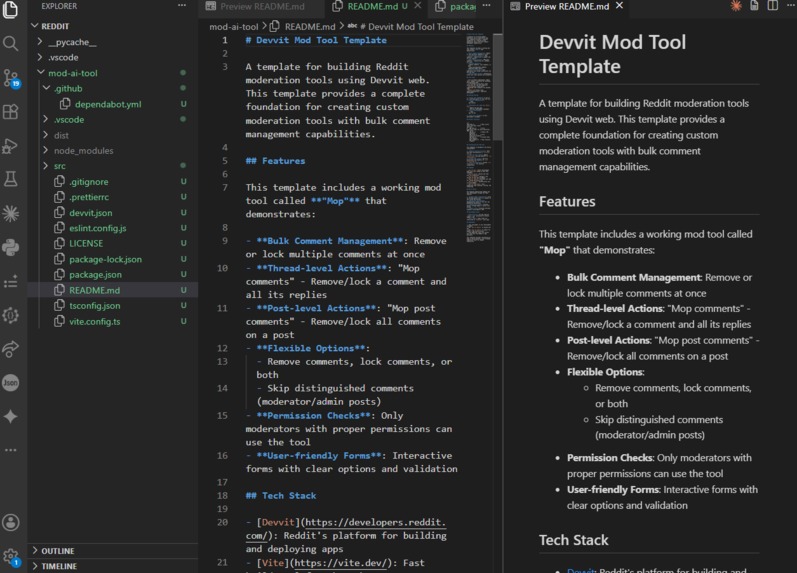797x573 pixels.
Task: Open the Testing flask icon
Action: point(11,179)
